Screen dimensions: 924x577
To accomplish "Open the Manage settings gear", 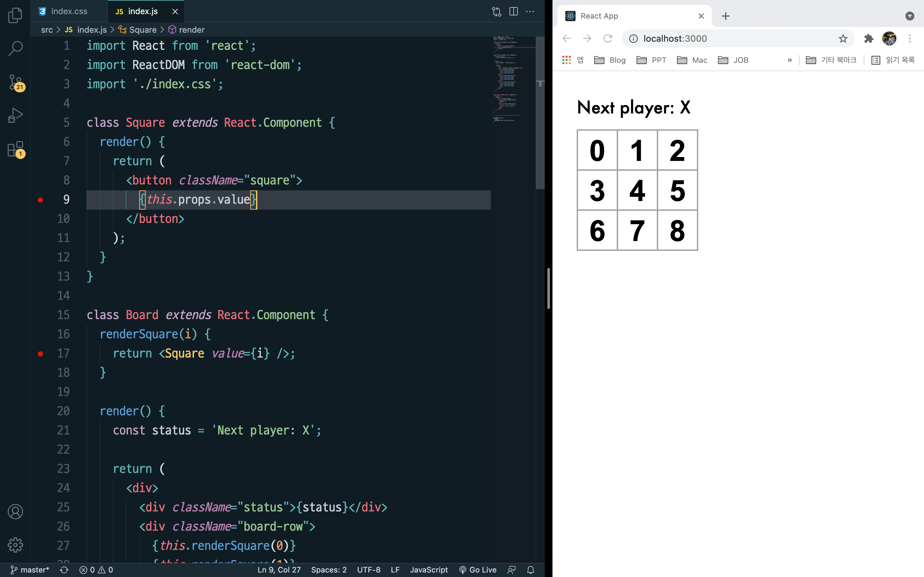I will [15, 545].
